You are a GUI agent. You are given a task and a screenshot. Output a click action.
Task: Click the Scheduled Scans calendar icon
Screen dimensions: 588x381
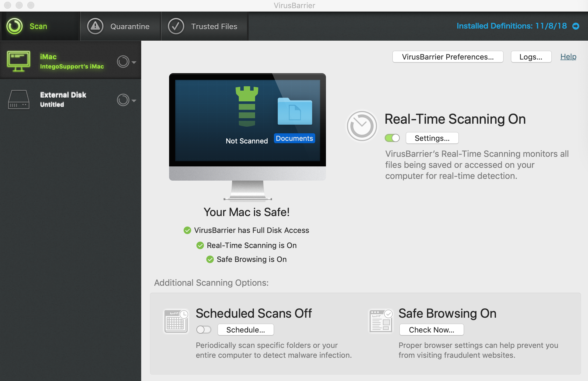coord(175,321)
